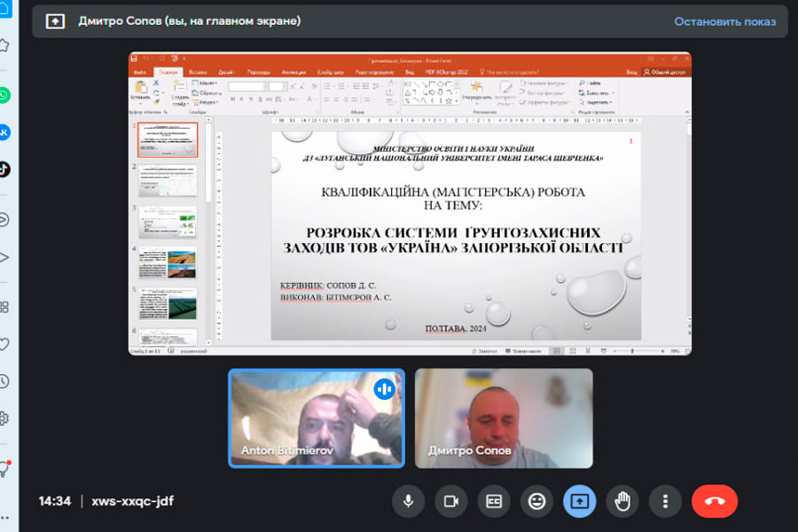Open more options three-dot menu
798x532 pixels.
(x=665, y=501)
